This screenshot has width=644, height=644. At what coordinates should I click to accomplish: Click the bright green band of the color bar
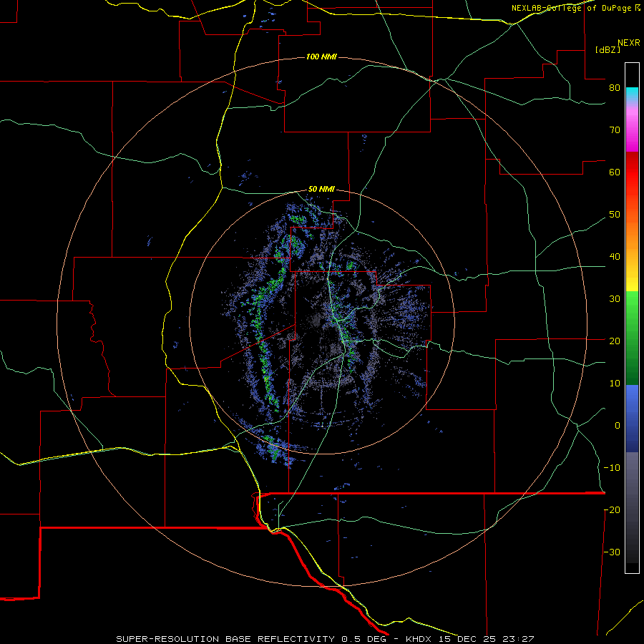632,306
